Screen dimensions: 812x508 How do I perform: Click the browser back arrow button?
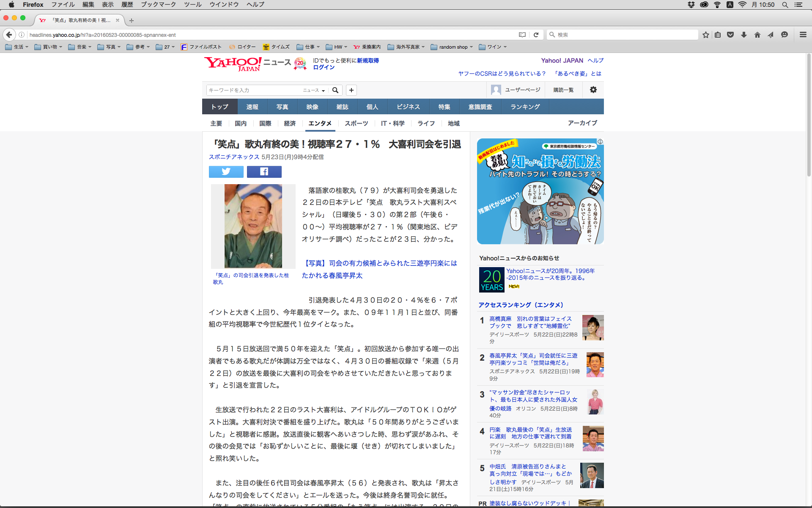(x=9, y=35)
